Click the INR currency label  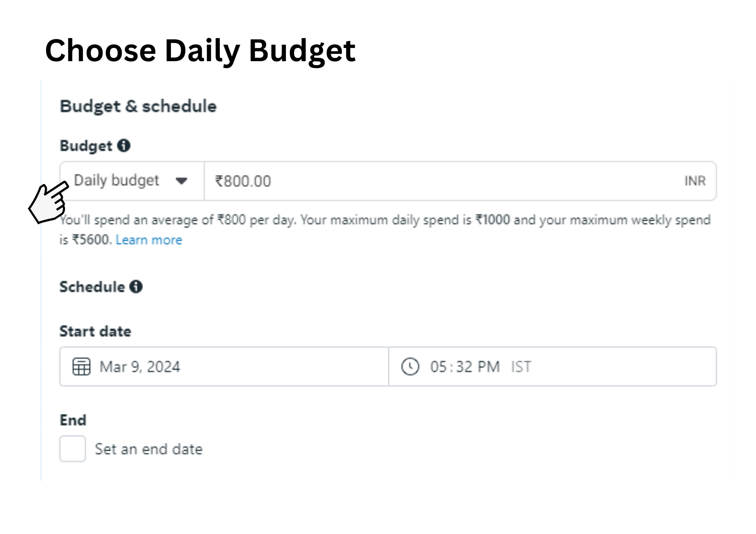pyautogui.click(x=695, y=181)
